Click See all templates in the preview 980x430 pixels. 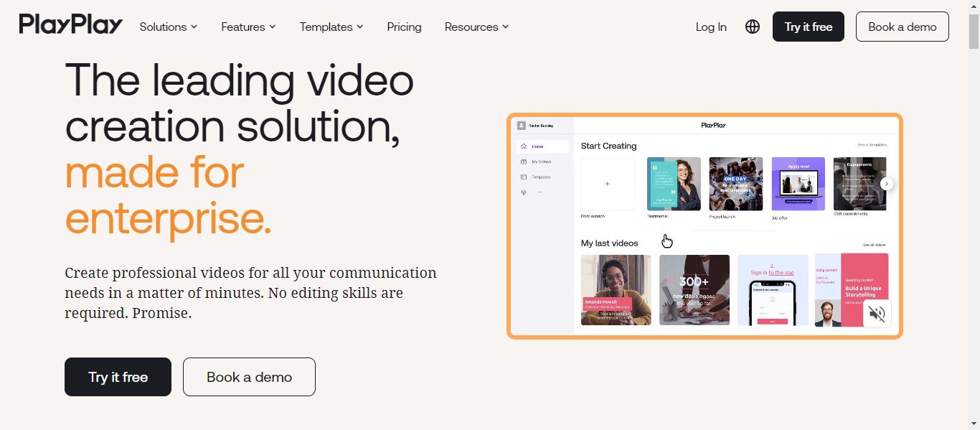point(872,145)
